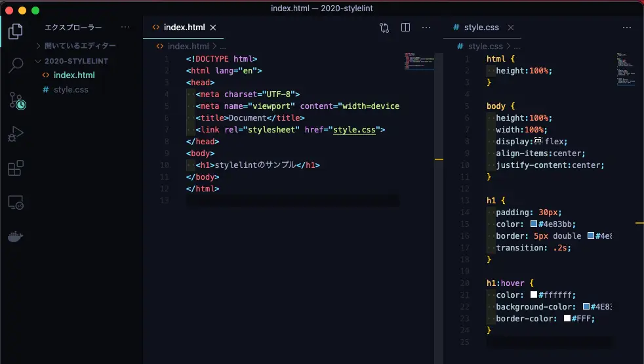
Task: Close the style.css tab
Action: 511,28
